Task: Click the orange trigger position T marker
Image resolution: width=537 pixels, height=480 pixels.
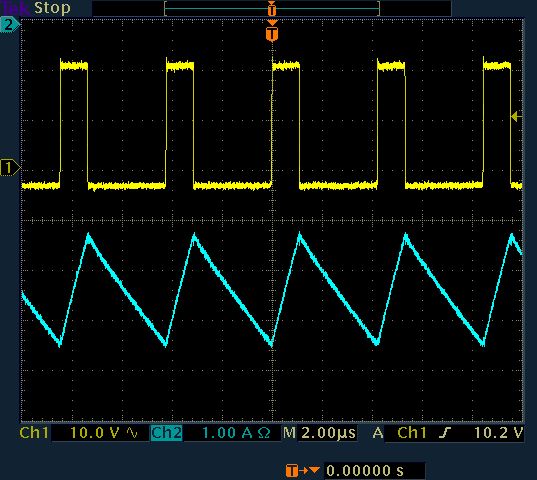Action: (x=272, y=34)
